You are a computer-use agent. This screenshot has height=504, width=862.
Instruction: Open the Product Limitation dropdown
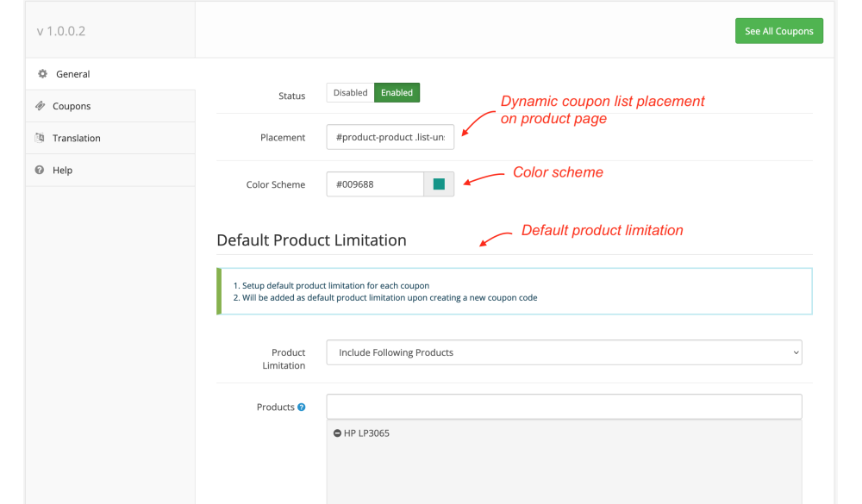point(564,352)
